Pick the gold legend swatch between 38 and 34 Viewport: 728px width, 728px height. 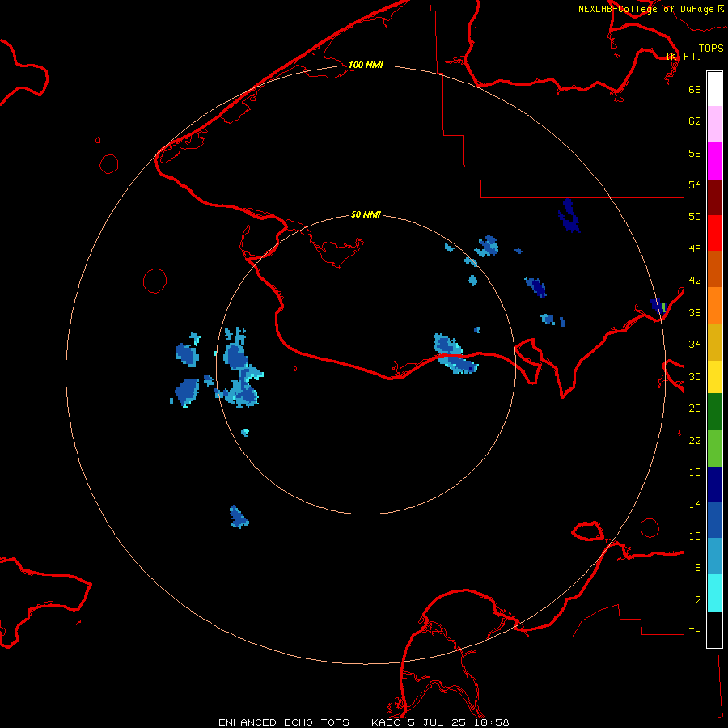point(714,342)
